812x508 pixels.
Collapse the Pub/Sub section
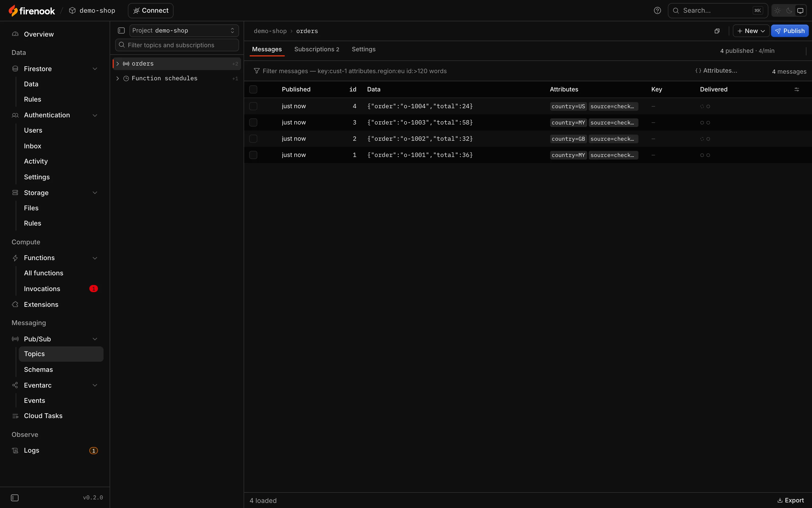[95, 339]
